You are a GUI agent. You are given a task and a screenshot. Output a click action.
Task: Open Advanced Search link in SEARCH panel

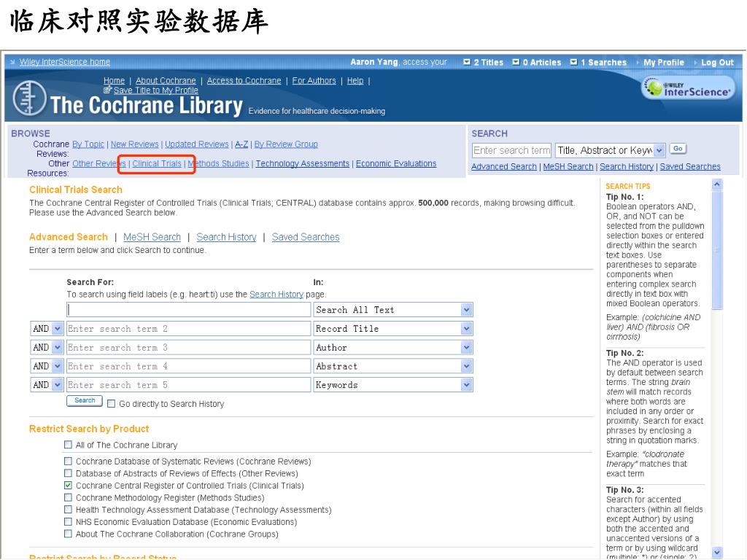pos(504,167)
